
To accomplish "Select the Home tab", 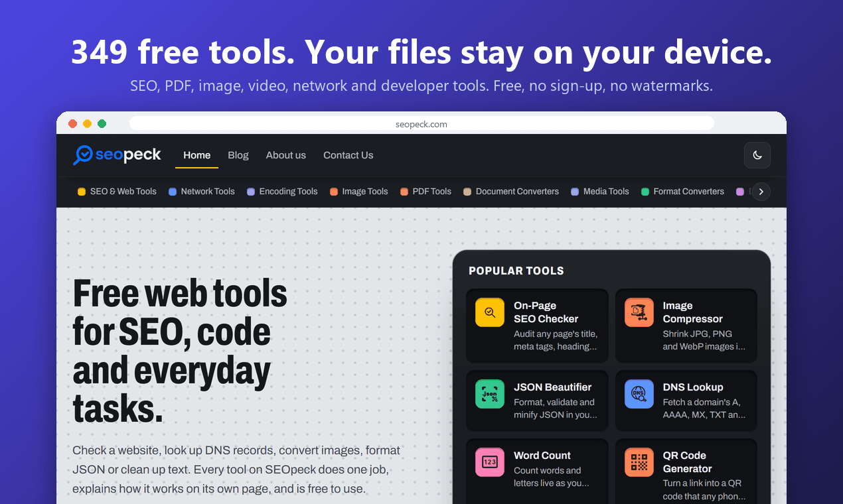I will [197, 155].
